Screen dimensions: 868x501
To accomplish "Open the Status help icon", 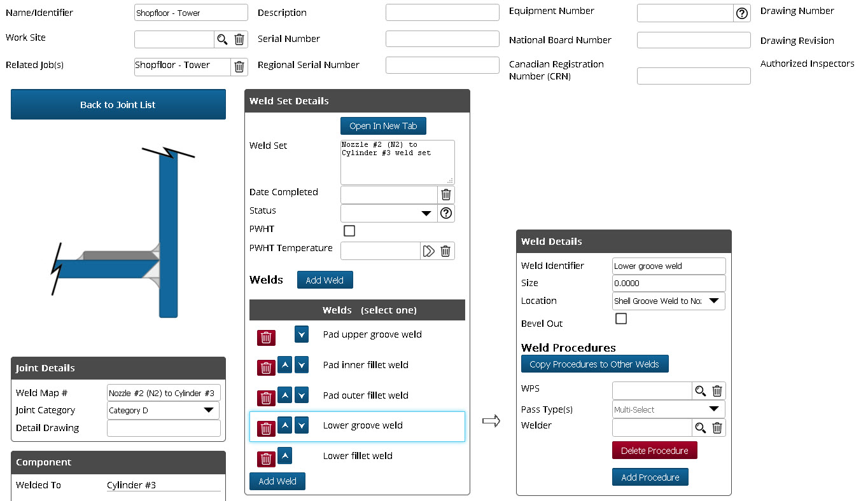I will [445, 213].
